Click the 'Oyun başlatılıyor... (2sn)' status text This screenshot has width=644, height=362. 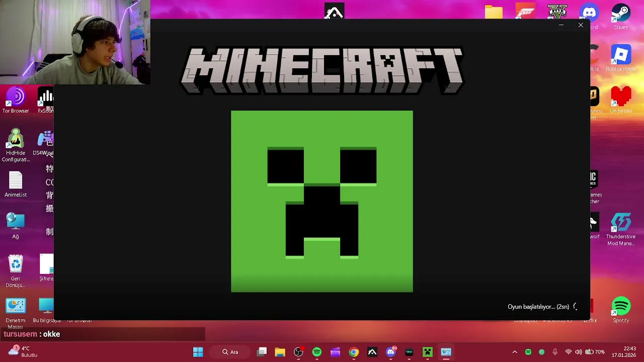pyautogui.click(x=538, y=307)
